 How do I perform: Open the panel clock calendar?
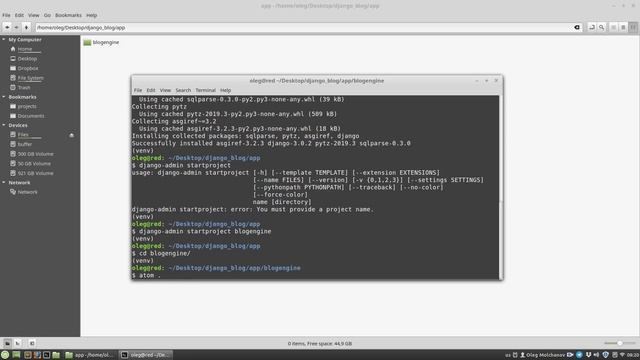pos(633,355)
